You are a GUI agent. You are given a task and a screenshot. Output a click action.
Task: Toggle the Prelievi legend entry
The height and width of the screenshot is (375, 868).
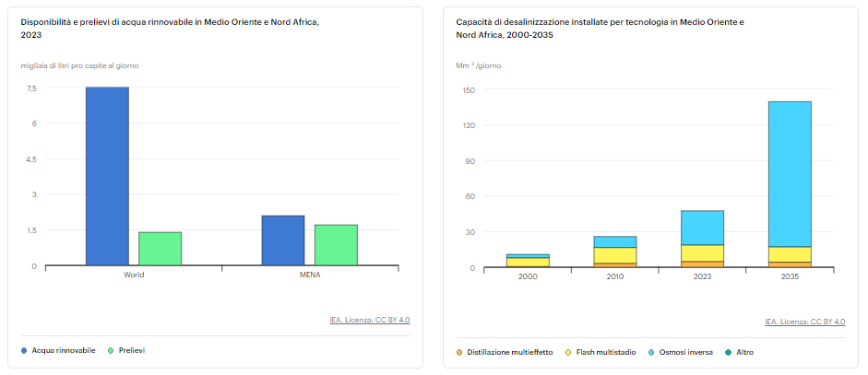(131, 351)
